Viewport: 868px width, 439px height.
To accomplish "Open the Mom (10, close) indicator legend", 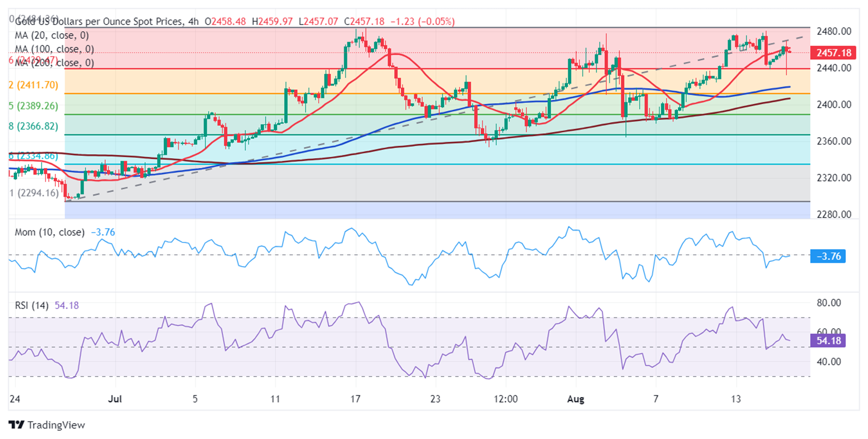I will click(x=50, y=232).
